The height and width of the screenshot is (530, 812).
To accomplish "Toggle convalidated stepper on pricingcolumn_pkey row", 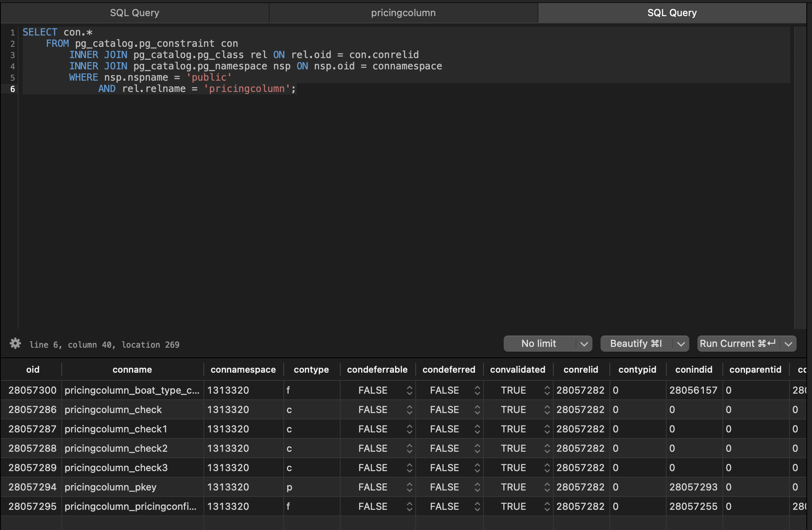I will click(x=547, y=487).
